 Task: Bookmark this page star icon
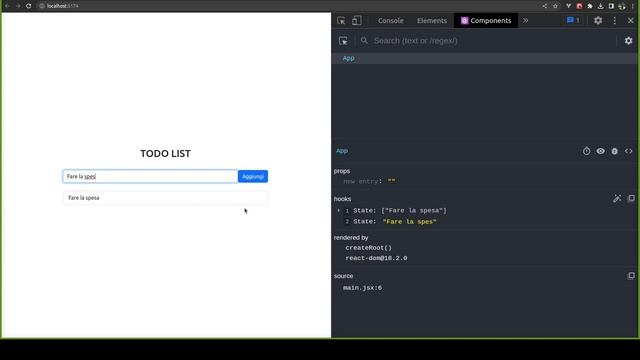point(555,6)
